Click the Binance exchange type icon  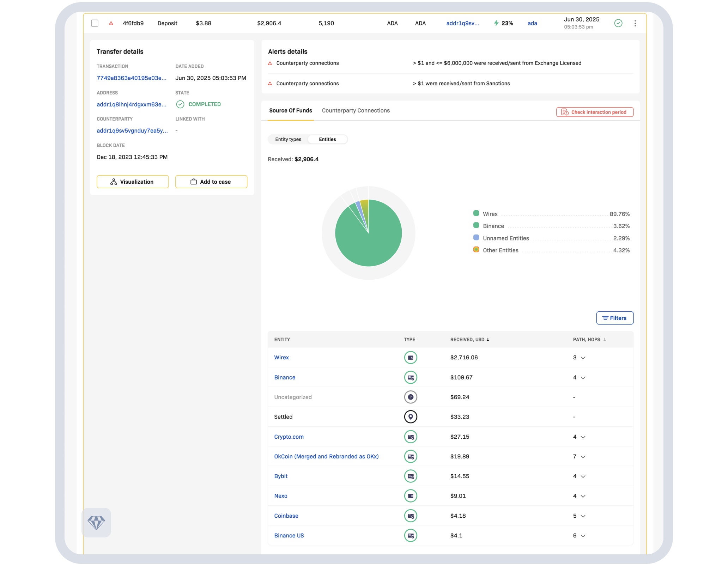click(x=410, y=377)
